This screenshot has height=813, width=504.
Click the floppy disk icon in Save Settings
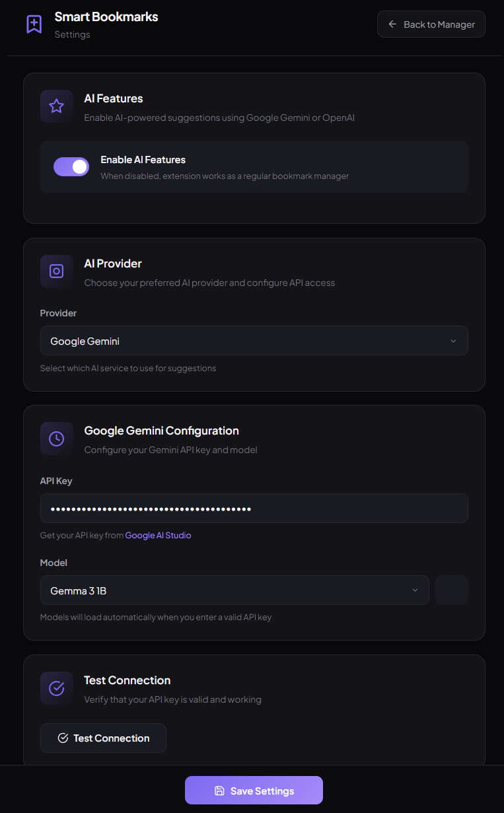click(x=220, y=791)
